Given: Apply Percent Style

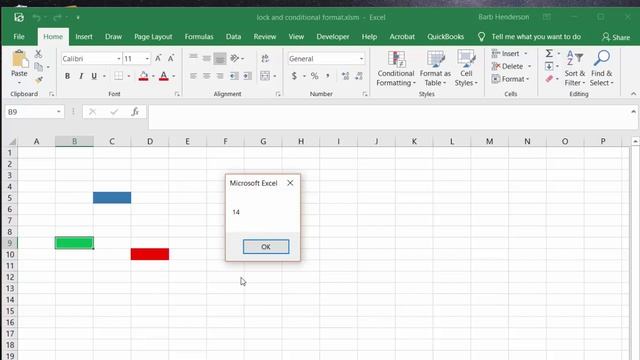Looking at the screenshot, I should point(314,76).
